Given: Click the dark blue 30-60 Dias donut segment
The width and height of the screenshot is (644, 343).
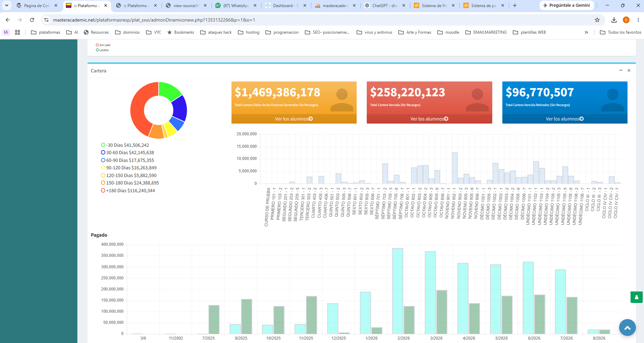Looking at the screenshot, I should (x=180, y=108).
